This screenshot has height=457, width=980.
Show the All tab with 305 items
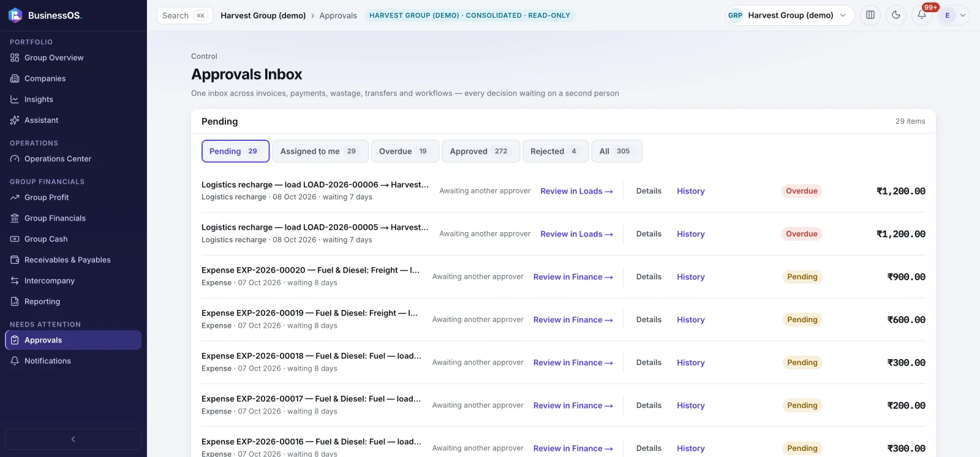(x=617, y=151)
